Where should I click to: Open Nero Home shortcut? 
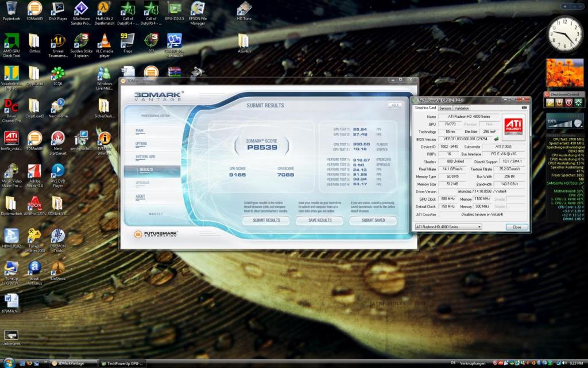pos(58,108)
